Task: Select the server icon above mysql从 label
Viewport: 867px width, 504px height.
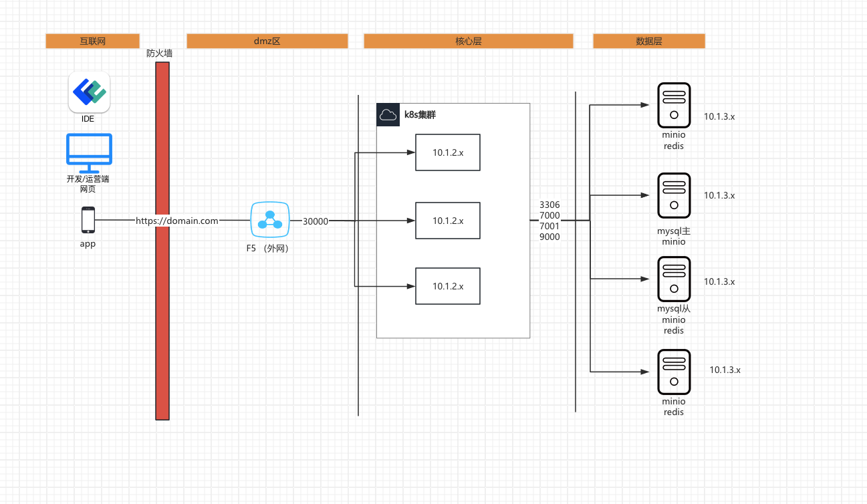Action: pyautogui.click(x=674, y=279)
